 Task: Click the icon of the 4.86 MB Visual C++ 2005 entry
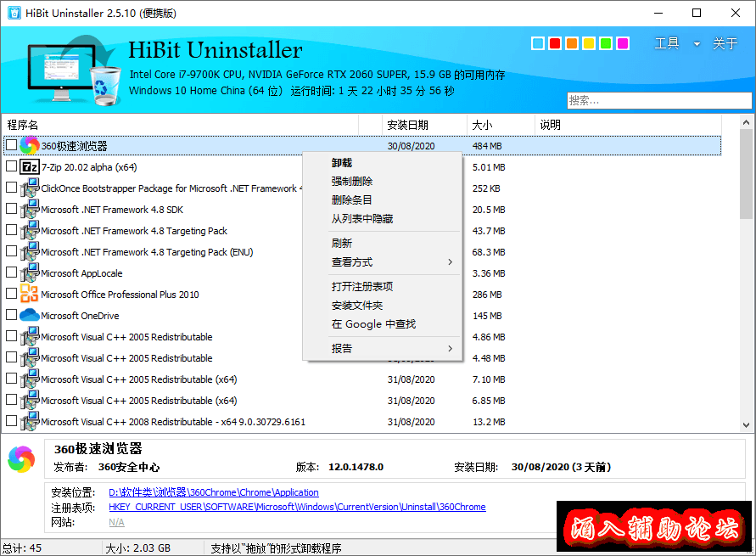(30, 337)
